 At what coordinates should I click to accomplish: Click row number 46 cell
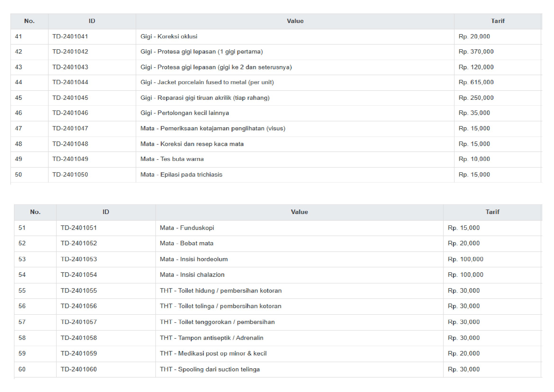pos(18,113)
